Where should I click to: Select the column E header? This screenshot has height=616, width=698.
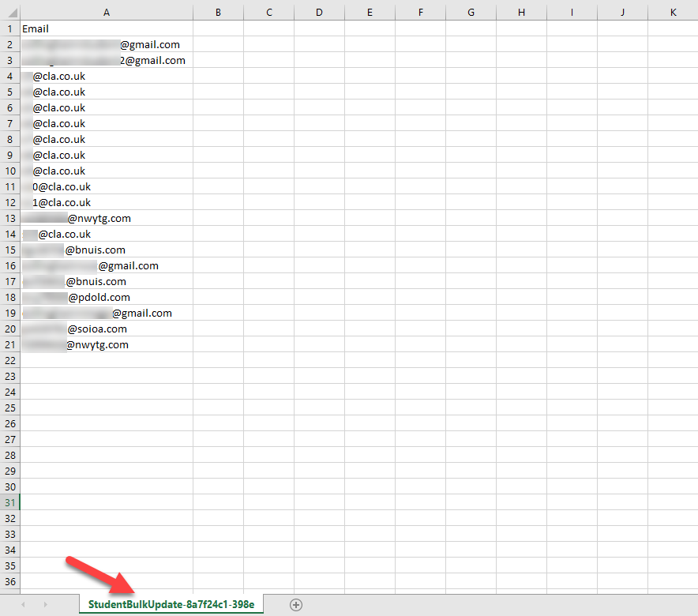tap(370, 12)
